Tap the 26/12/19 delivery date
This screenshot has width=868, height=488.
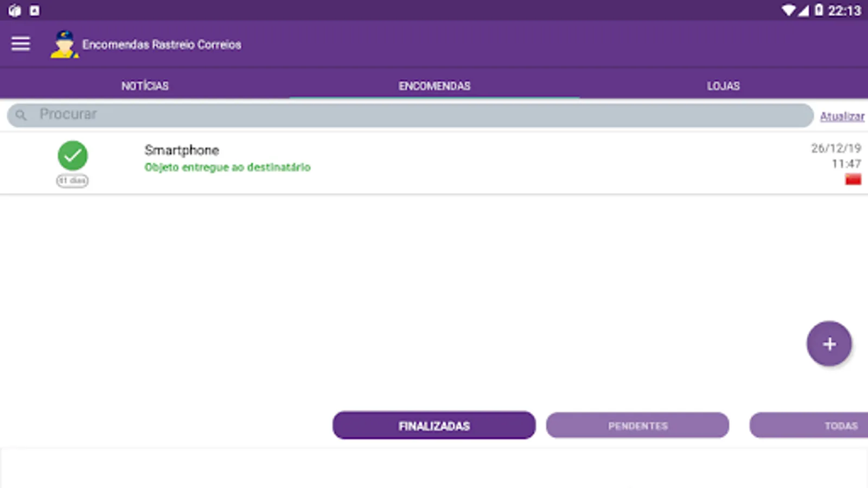(x=836, y=148)
